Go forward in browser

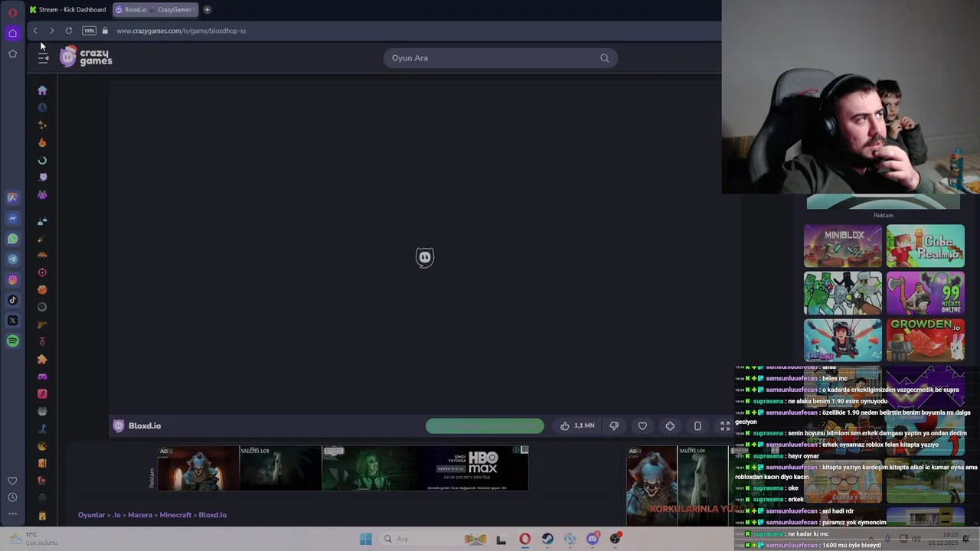pos(51,31)
